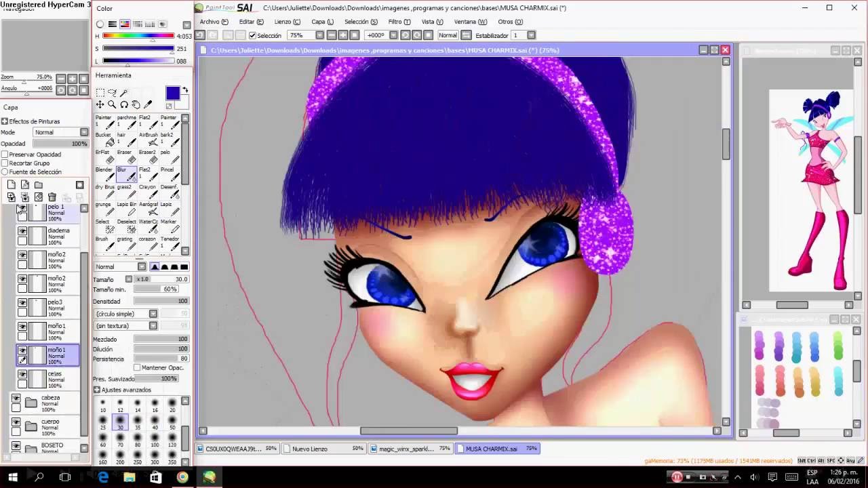This screenshot has height=488, width=868.
Task: Click foreground blue color swatch
Action: coord(173,94)
